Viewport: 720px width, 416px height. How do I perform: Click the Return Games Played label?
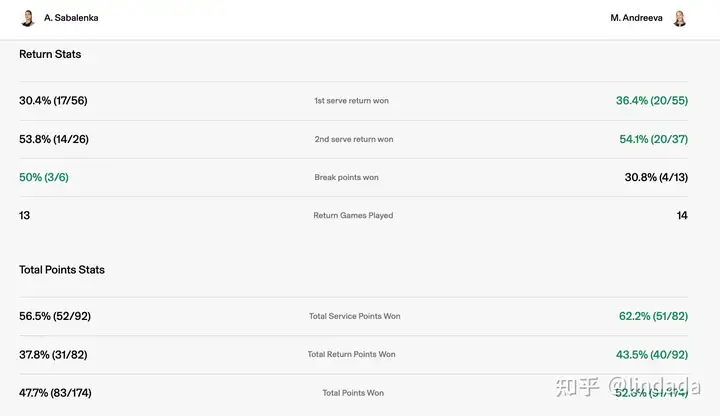pyautogui.click(x=353, y=215)
